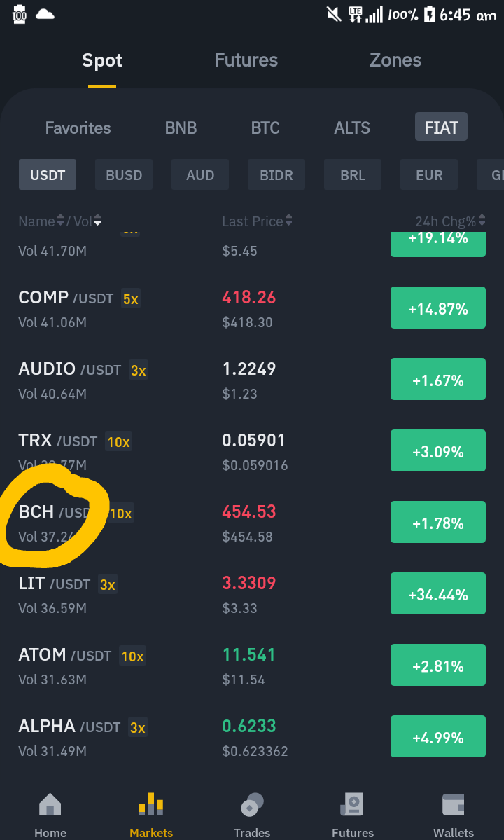The width and height of the screenshot is (504, 840).
Task: Open the Trades icon in bottom bar
Action: pyautogui.click(x=252, y=805)
